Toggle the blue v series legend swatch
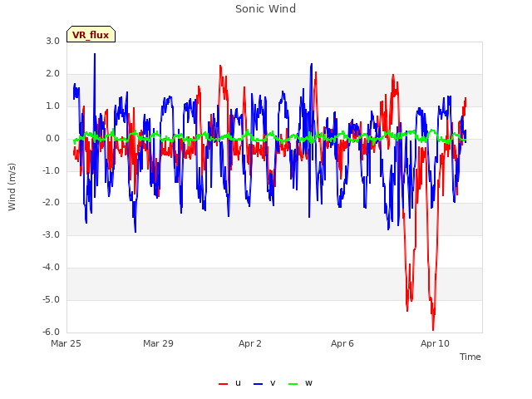Screen dimensions: 532x399 coord(259,384)
